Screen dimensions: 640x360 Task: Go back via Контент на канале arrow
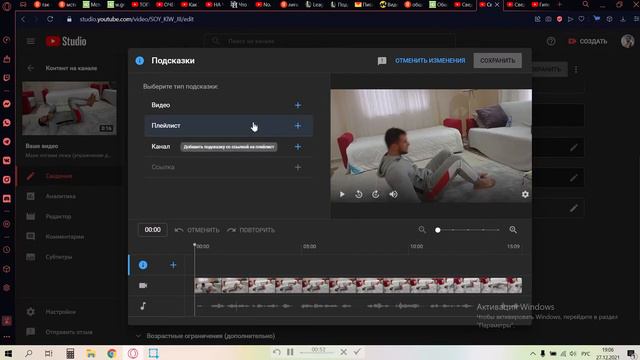pos(31,68)
